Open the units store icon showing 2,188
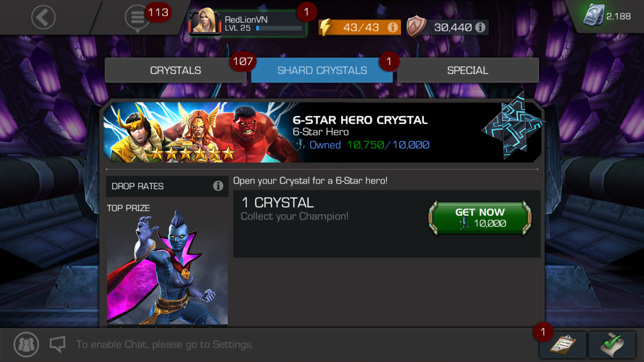Viewport: 644px width, 362px height. 594,15
